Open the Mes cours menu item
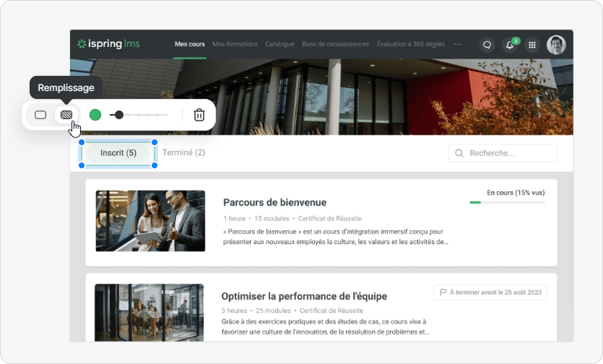603x364 pixels. [190, 45]
